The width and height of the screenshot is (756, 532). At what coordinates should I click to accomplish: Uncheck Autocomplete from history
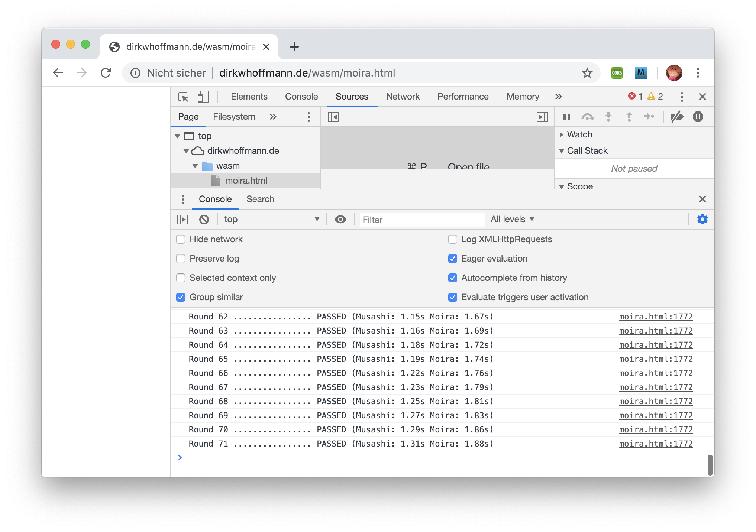tap(453, 278)
